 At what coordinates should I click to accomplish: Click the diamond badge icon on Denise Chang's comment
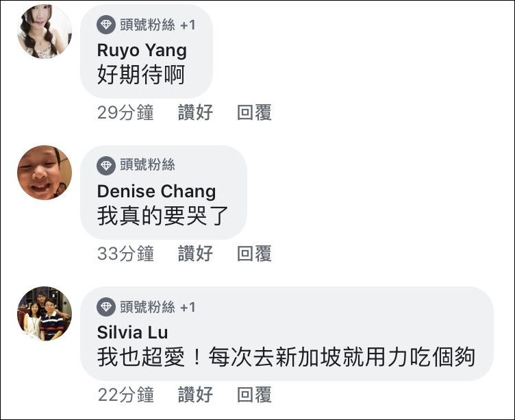pos(106,165)
